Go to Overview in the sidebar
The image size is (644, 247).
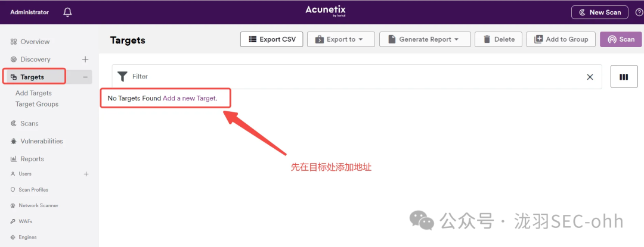[x=35, y=42]
